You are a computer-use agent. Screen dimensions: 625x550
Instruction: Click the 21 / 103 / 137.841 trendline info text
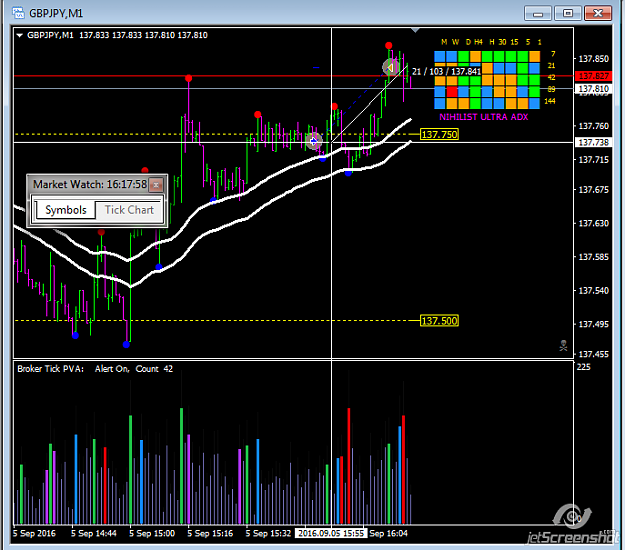tap(446, 71)
